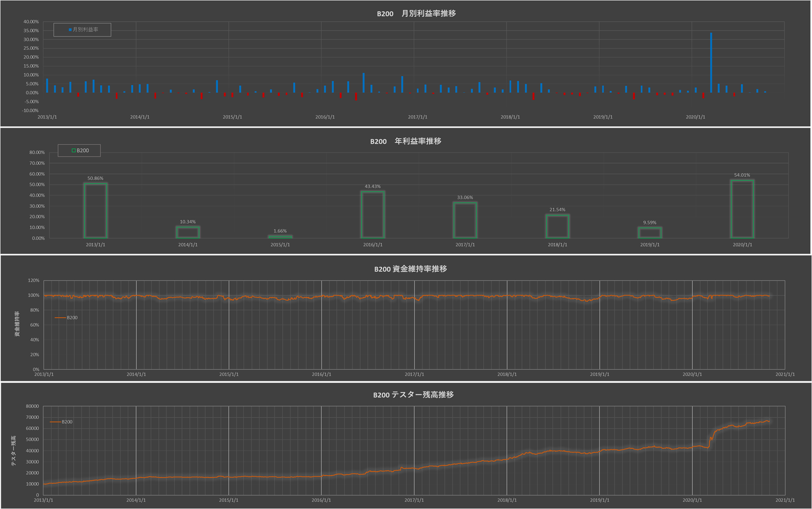Click the green B200 legend swatch

coord(74,151)
